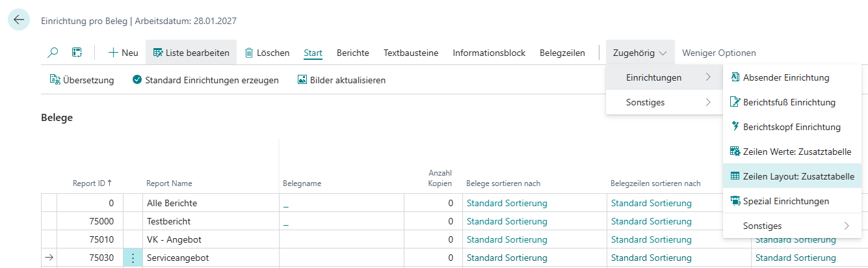Open the search magnifier icon

tap(53, 53)
